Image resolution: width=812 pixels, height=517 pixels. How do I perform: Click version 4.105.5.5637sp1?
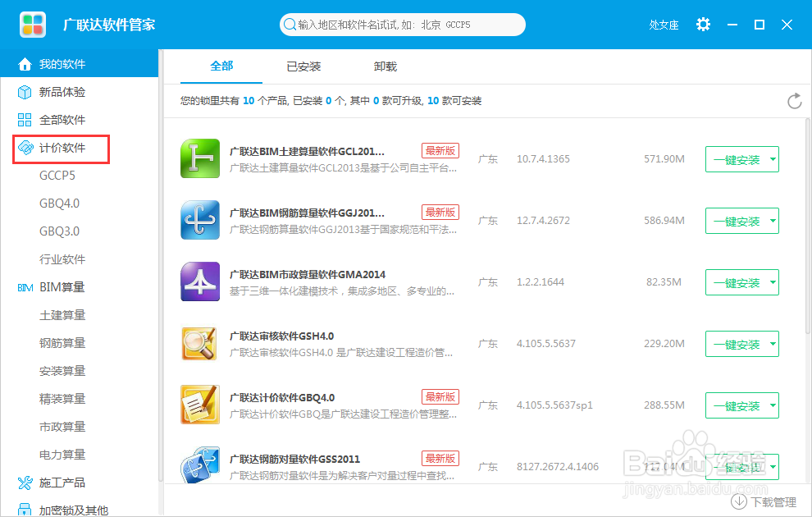click(x=554, y=405)
